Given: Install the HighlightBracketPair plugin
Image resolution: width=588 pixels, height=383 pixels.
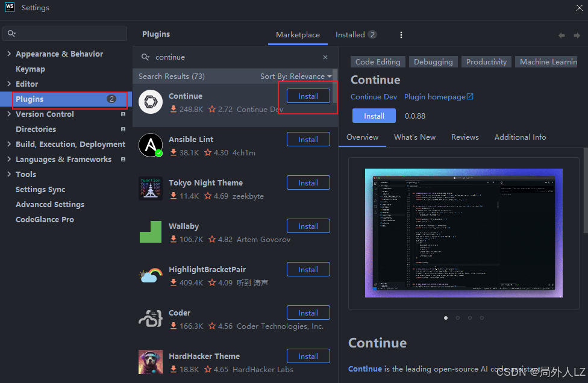Looking at the screenshot, I should click(308, 269).
